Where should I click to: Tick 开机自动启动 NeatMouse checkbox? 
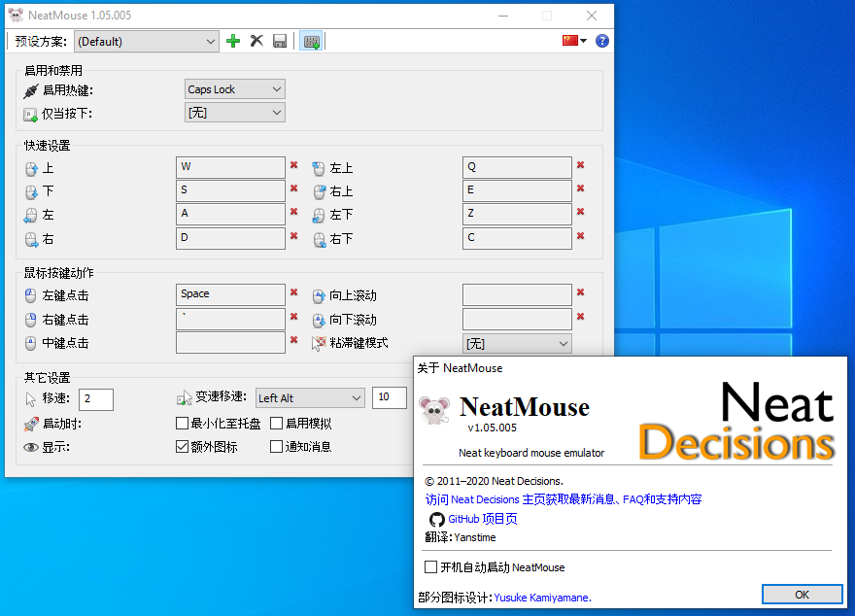coord(431,567)
